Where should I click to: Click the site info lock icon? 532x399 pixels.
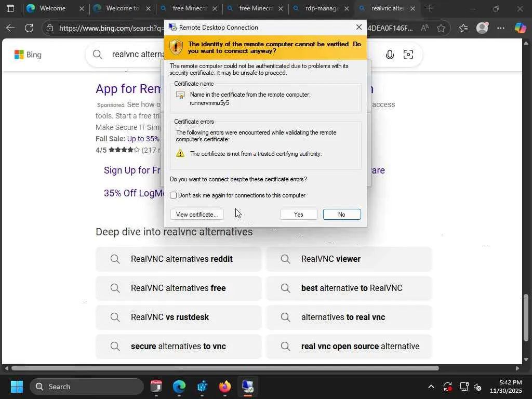(x=50, y=28)
